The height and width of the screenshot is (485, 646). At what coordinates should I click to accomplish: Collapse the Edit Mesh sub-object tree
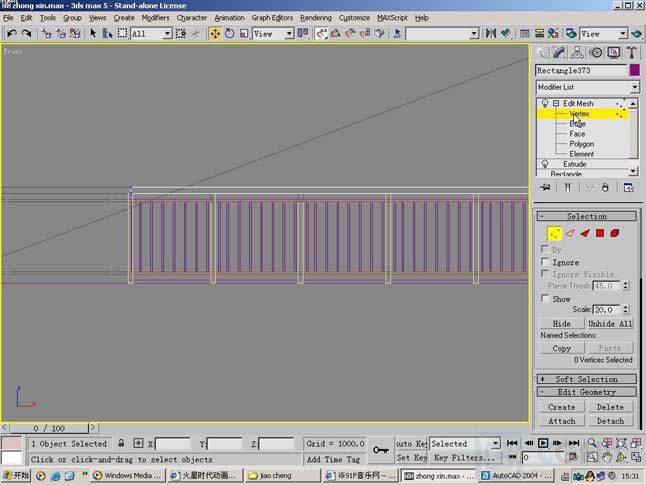(556, 103)
